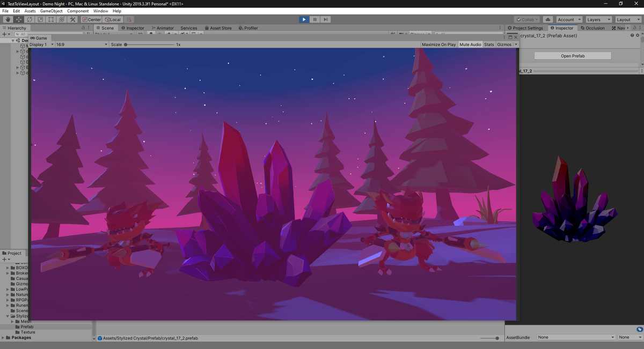Switch to the Occlusion tab
644x349 pixels.
point(592,28)
